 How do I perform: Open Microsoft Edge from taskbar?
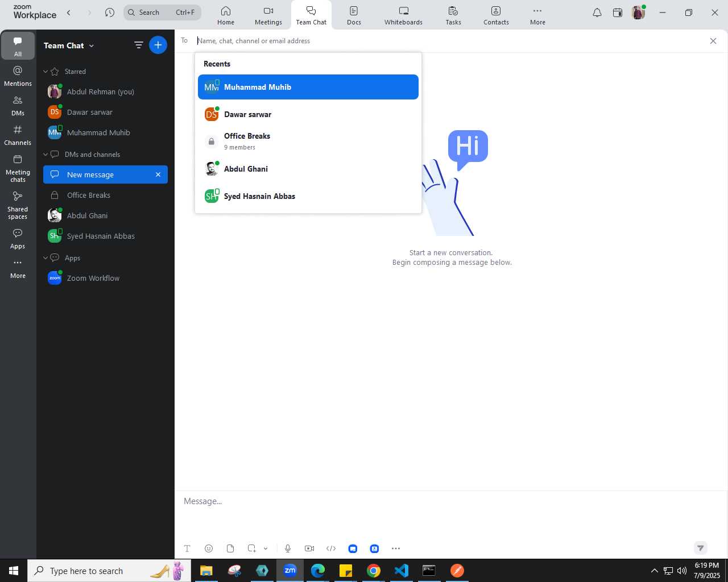pyautogui.click(x=317, y=571)
